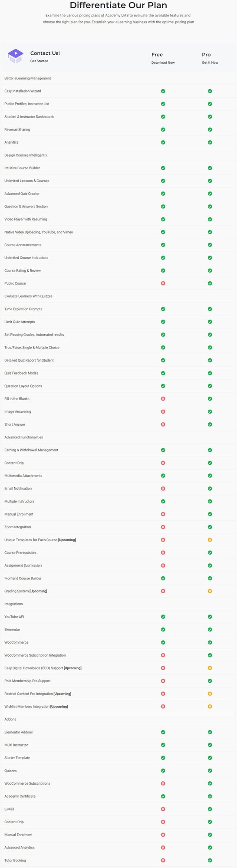237x868 pixels.
Task: Click the green check for Academy Certificate under Free
Action: tap(163, 796)
